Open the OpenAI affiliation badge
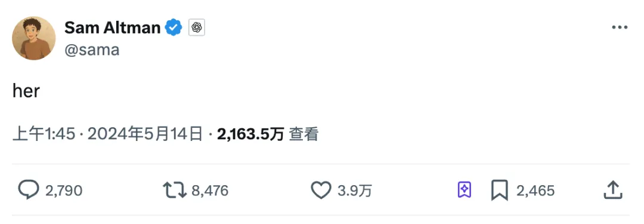 point(197,27)
